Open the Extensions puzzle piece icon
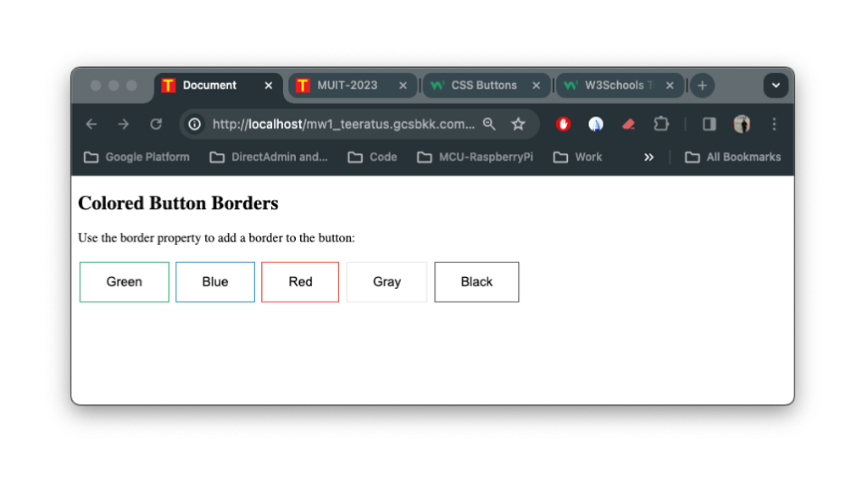The image size is (868, 488). tap(661, 125)
